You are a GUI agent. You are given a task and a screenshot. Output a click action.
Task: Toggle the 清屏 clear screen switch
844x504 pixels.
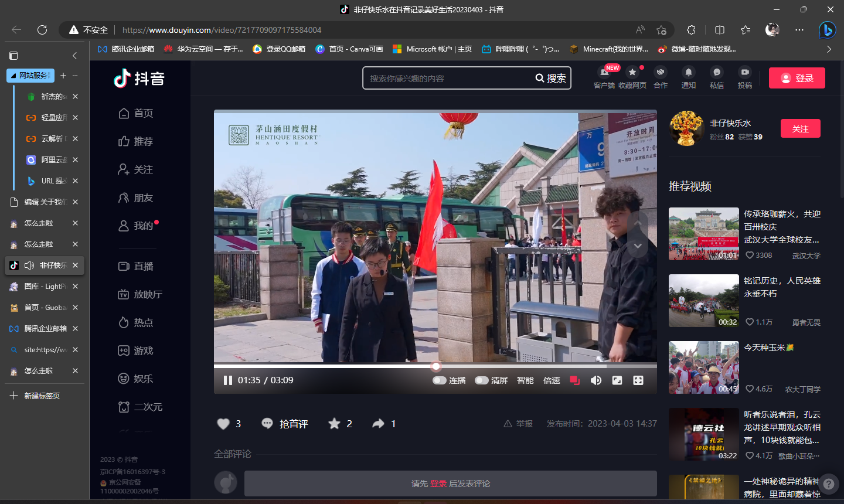point(482,380)
